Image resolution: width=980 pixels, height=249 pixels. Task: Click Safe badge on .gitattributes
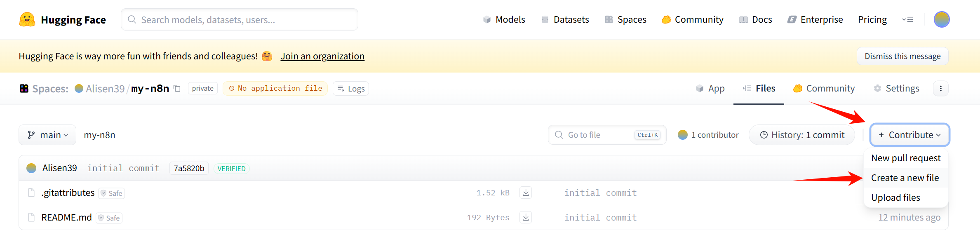pyautogui.click(x=112, y=193)
